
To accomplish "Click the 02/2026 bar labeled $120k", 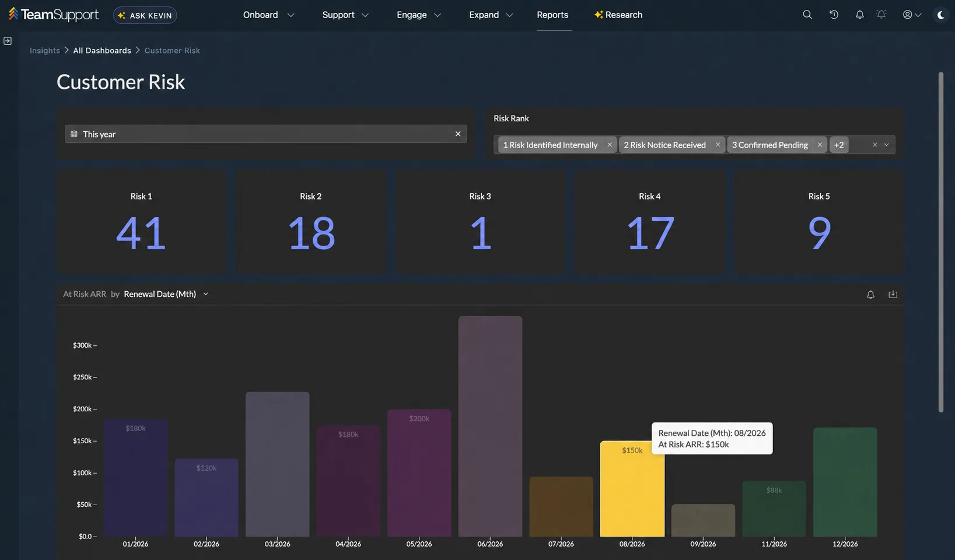I will coord(207,498).
